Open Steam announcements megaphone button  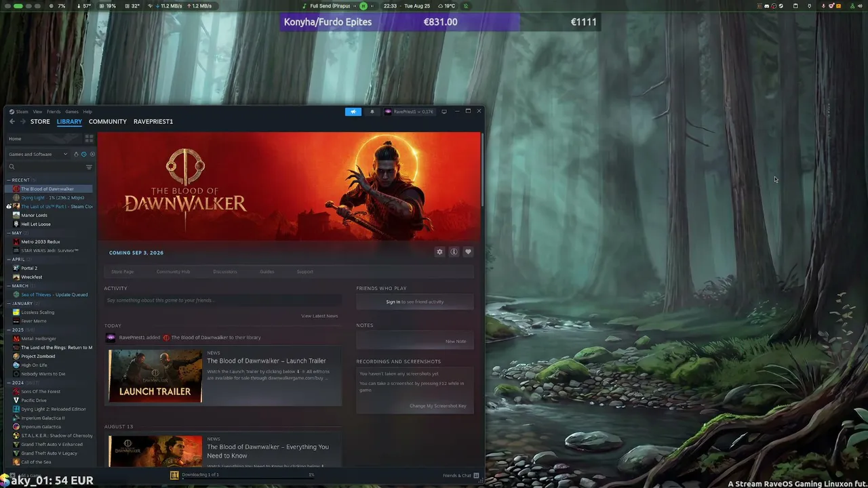coord(353,112)
